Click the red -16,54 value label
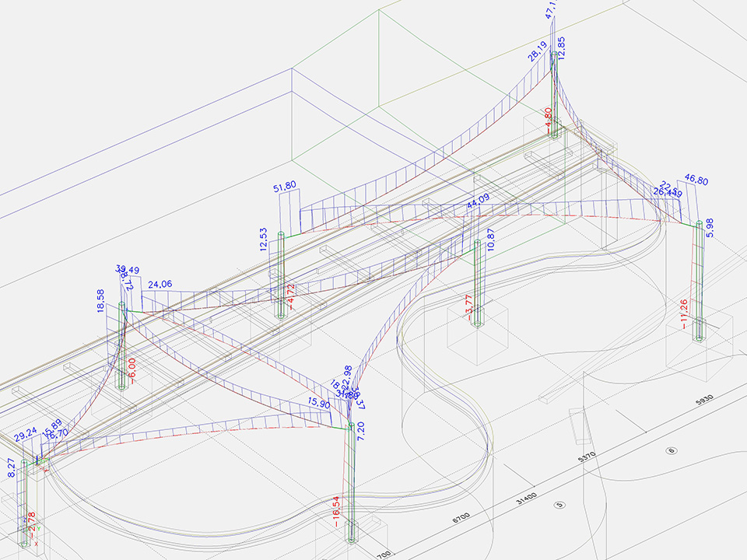Screen dimensions: 747x560 (336, 513)
